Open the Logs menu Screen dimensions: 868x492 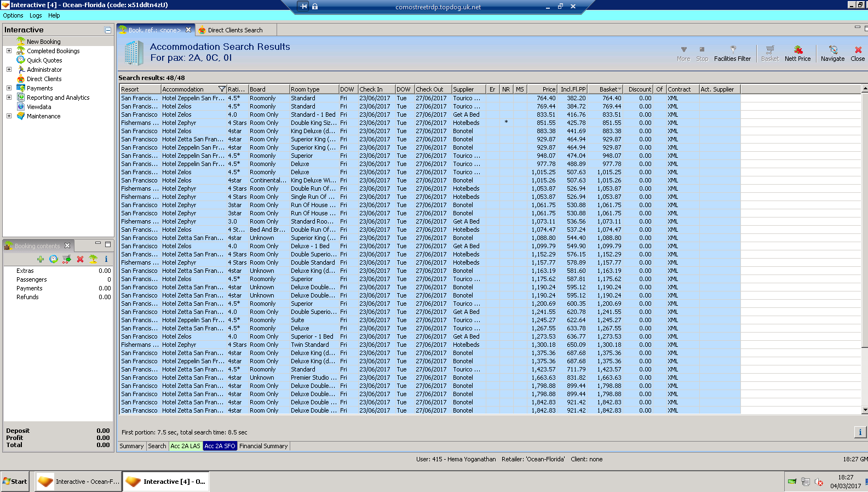tap(36, 15)
